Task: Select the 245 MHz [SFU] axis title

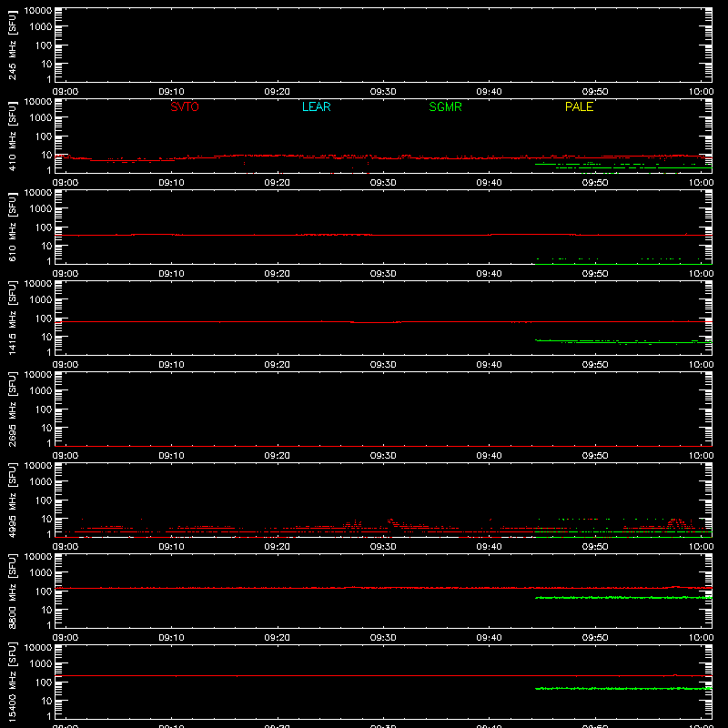Action: (12, 45)
